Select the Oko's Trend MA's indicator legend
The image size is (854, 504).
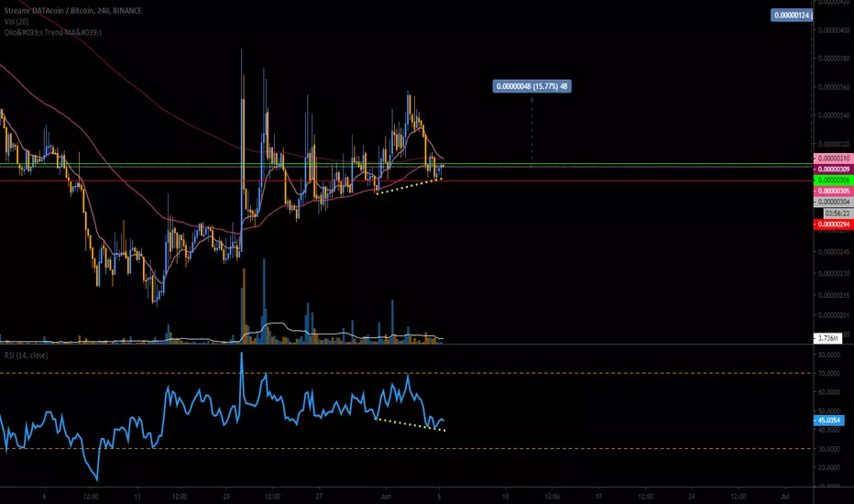pos(53,32)
